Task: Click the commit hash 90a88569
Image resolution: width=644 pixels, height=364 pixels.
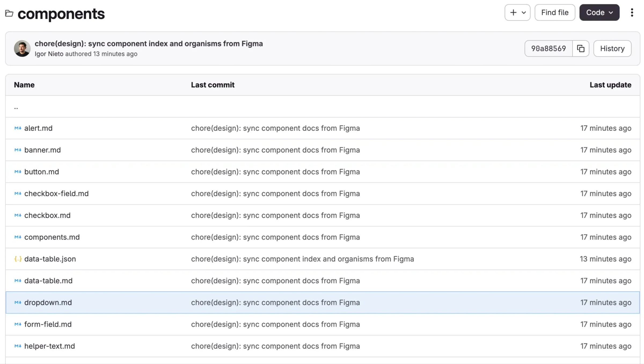Action: click(548, 49)
